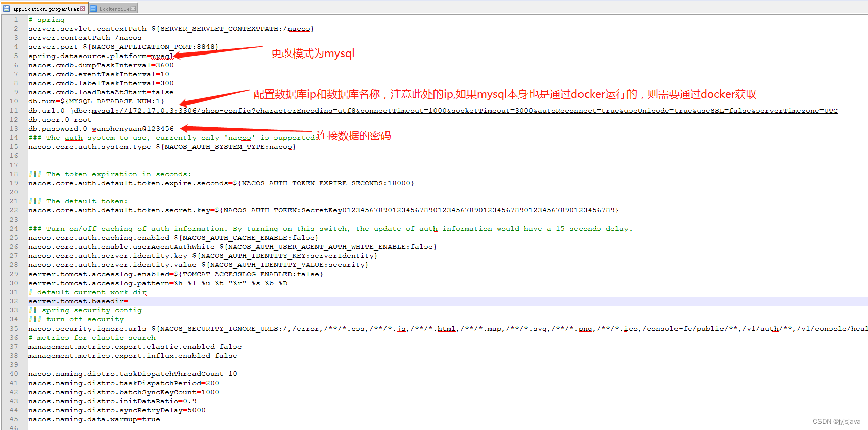Click line number 22 in the margin
Viewport: 868px width, 430px height.
pyautogui.click(x=14, y=210)
